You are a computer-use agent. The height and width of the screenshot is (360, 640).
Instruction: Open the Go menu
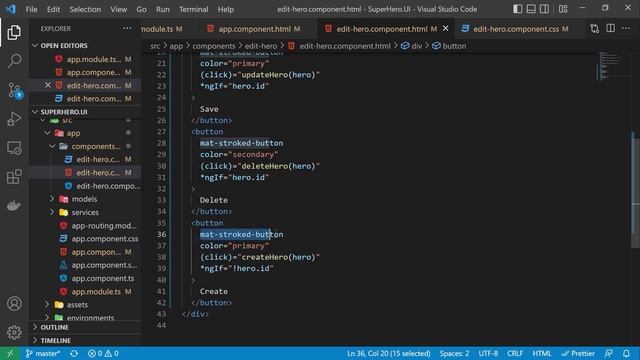tap(141, 9)
